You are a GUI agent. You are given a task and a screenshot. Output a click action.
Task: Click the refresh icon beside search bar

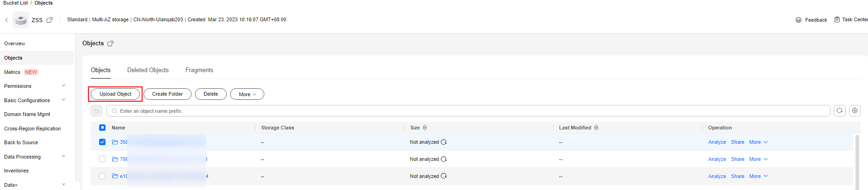click(840, 111)
